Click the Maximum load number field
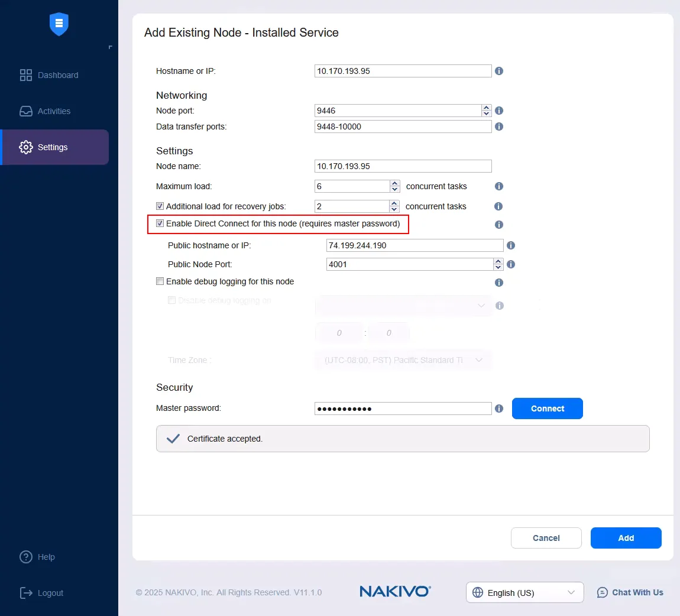The width and height of the screenshot is (680, 616). 352,186
